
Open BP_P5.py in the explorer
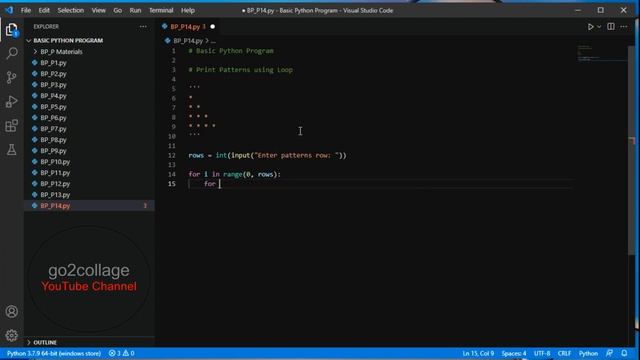coord(53,107)
